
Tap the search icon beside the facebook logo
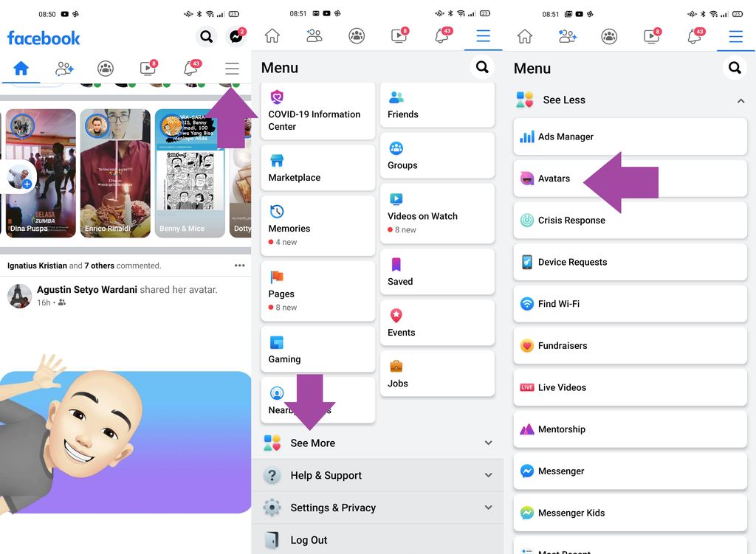click(x=207, y=36)
